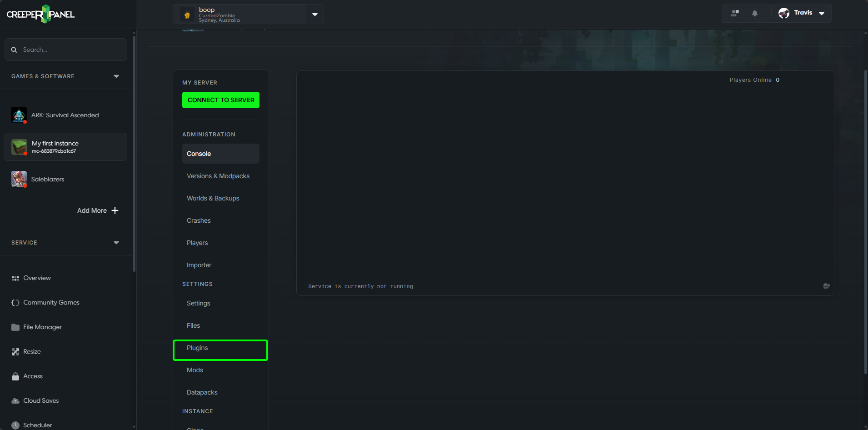Select Worlds & Backups menu item
The width and height of the screenshot is (868, 430).
213,198
